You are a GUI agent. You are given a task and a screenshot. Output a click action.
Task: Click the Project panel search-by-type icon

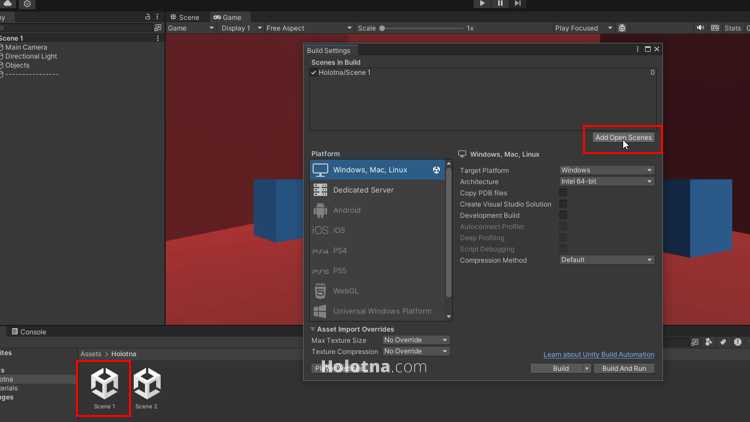[695, 342]
